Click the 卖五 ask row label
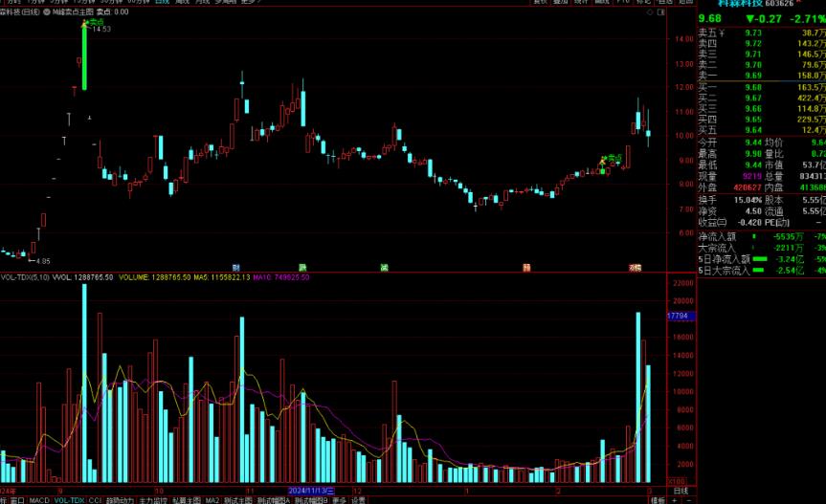826x504 pixels. coord(707,33)
